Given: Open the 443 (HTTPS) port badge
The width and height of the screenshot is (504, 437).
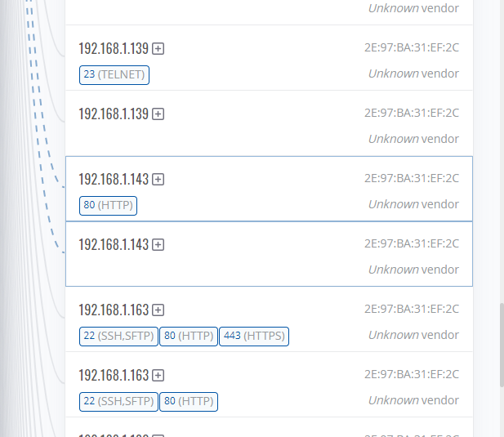Looking at the screenshot, I should tap(254, 336).
